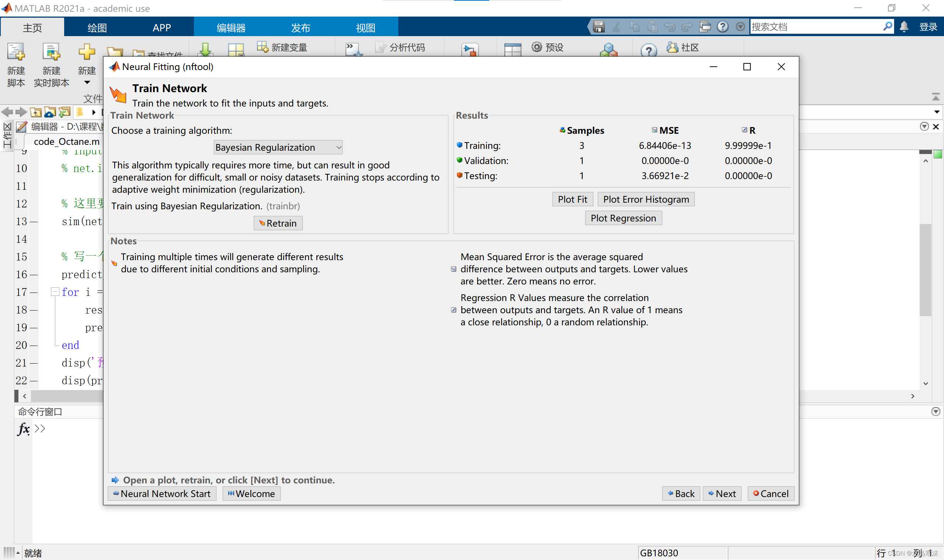Click the notification bell icon
The width and height of the screenshot is (944, 560).
tap(904, 27)
